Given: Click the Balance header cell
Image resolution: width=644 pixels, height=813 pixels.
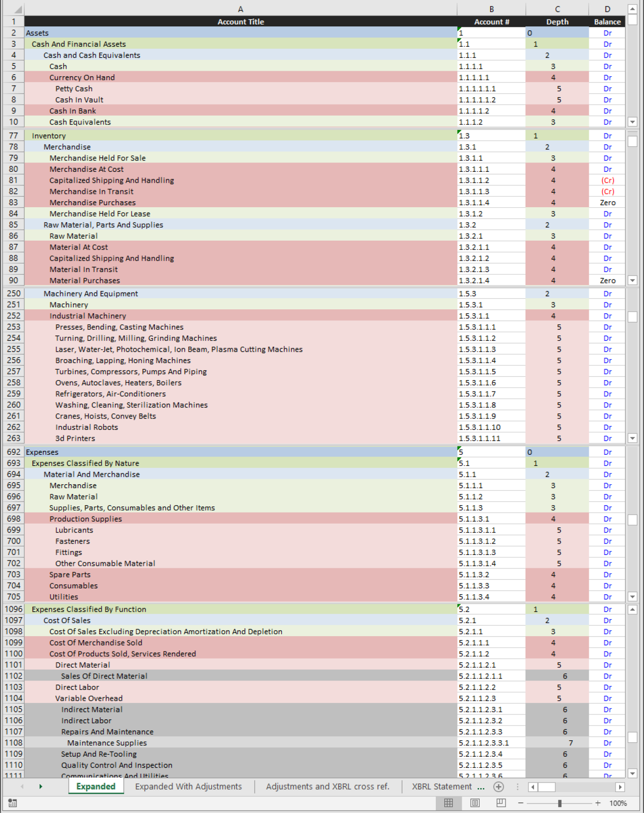Looking at the screenshot, I should (x=608, y=22).
